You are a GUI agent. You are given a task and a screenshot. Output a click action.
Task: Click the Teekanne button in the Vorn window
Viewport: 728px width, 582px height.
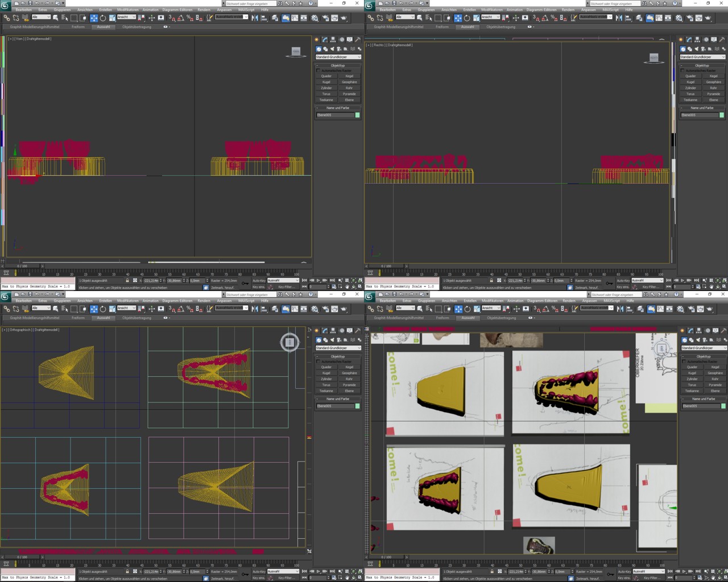tap(326, 100)
